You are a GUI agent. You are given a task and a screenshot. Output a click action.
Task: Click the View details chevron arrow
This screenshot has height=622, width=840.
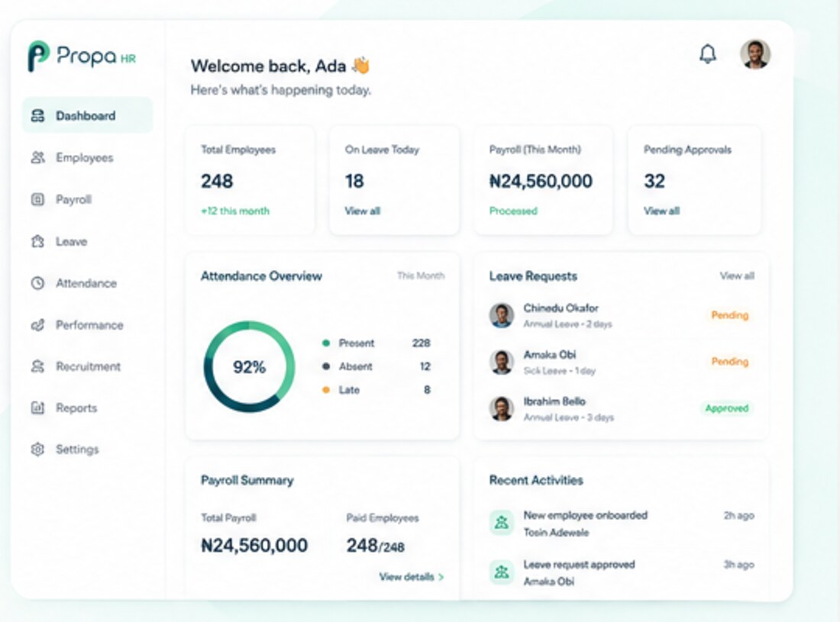click(441, 577)
